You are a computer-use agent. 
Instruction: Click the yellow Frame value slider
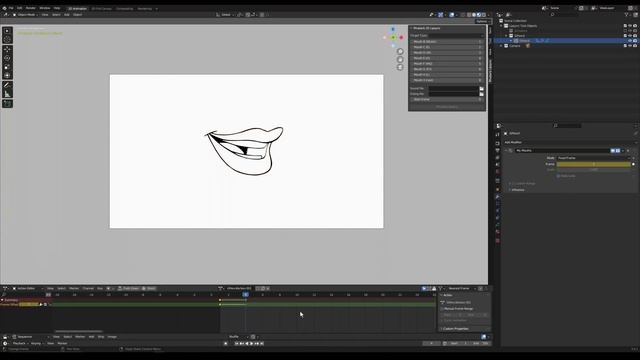[593, 164]
